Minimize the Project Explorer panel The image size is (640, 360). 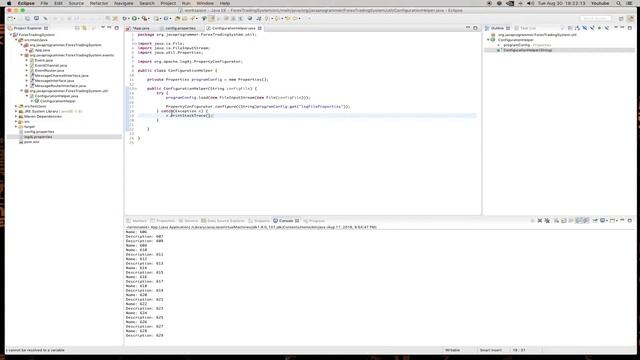click(x=109, y=28)
